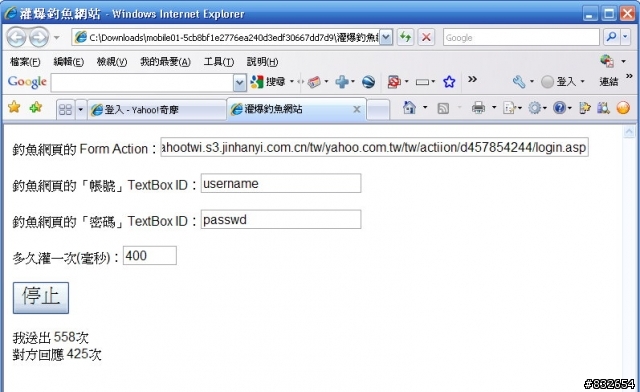Close the 灌爆釣魚網站 tab

coord(357,109)
